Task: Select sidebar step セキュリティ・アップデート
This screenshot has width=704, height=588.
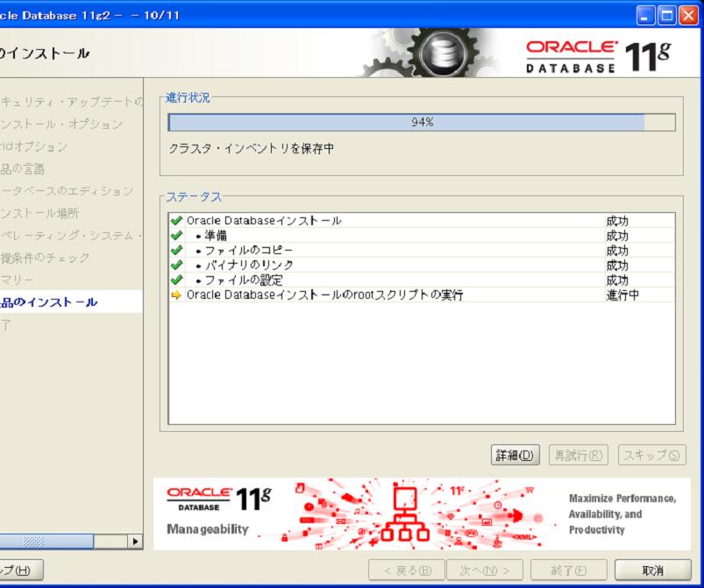Action: pos(72,102)
